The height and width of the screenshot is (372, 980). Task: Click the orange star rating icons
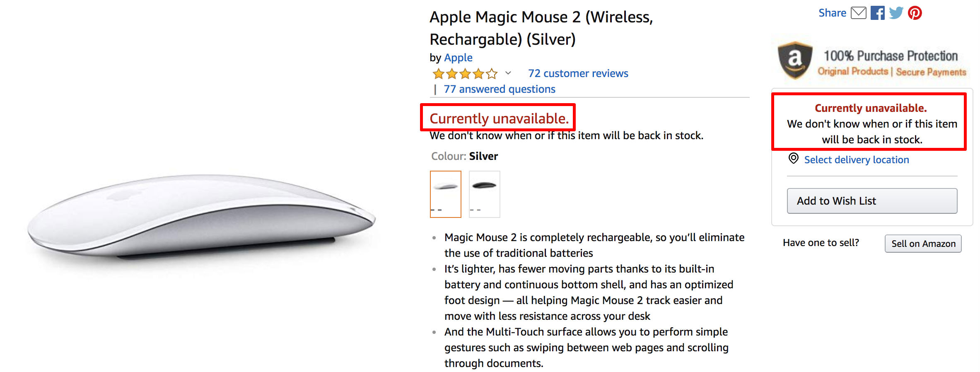(x=464, y=73)
